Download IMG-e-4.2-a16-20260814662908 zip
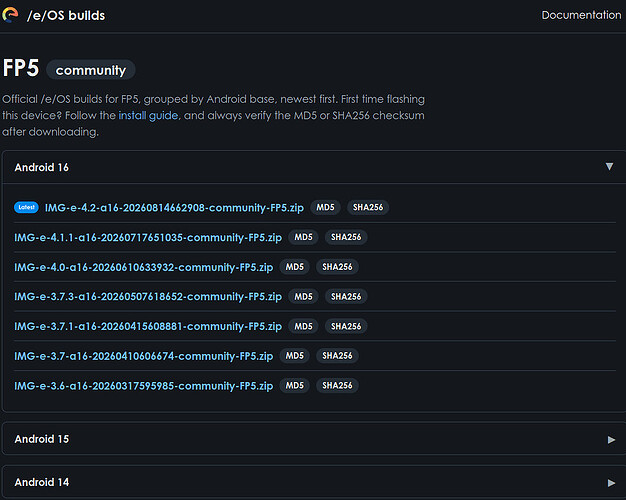 (174, 208)
